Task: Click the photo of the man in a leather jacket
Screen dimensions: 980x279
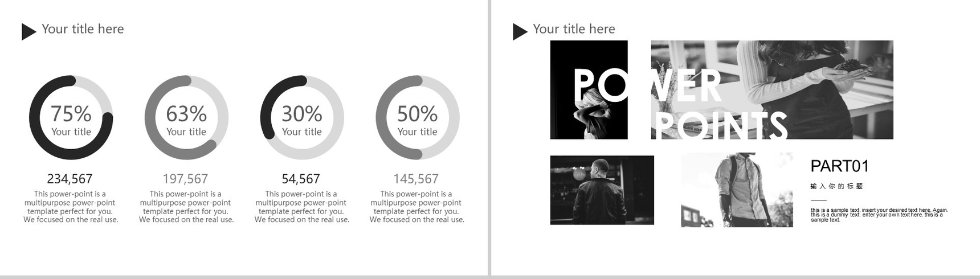Action: pyautogui.click(x=602, y=190)
